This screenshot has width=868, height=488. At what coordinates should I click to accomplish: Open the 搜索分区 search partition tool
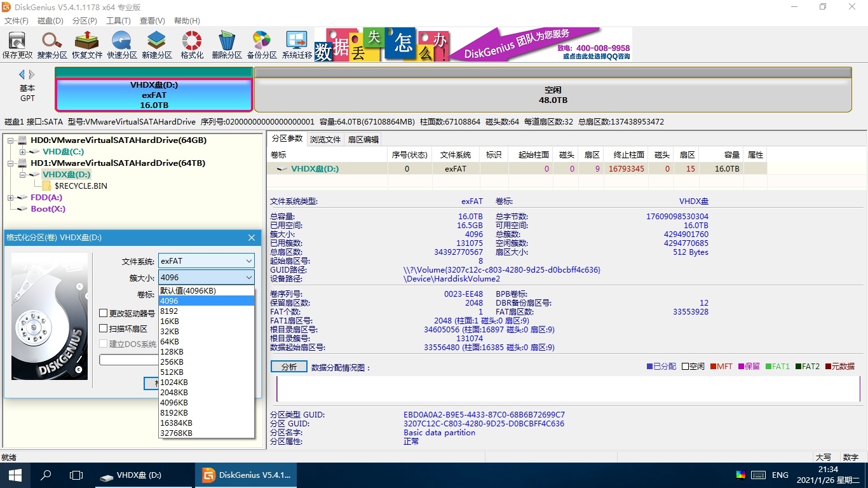pyautogui.click(x=52, y=44)
